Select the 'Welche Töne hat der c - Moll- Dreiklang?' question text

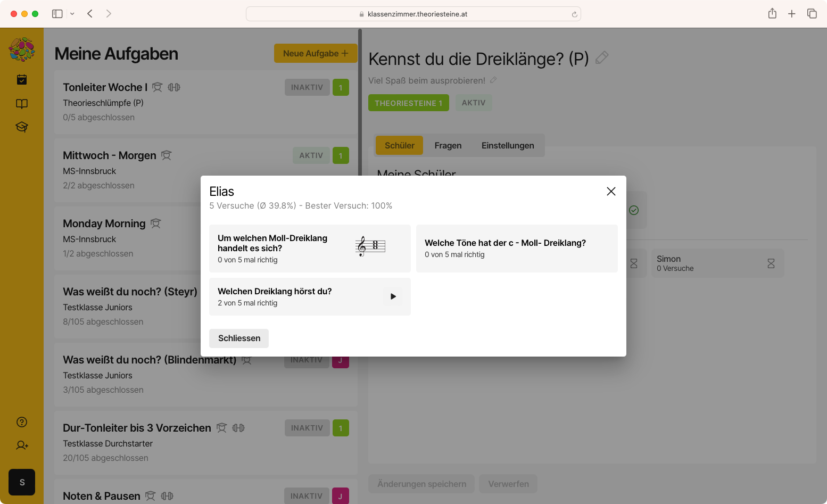pyautogui.click(x=505, y=243)
